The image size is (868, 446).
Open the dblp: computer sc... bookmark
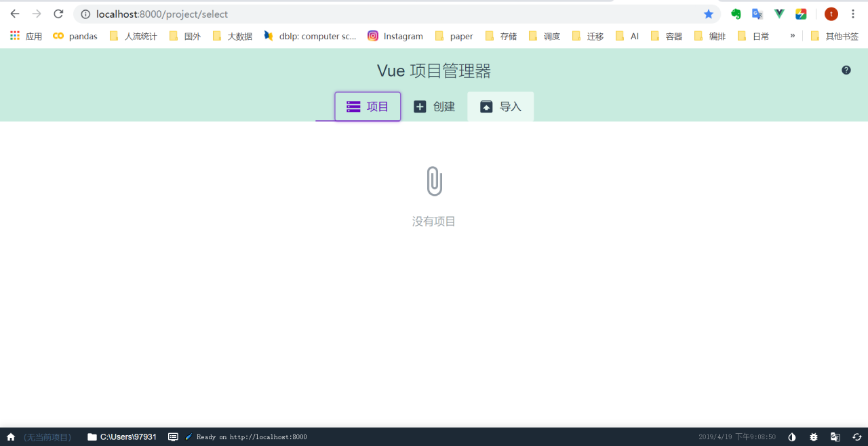(310, 36)
